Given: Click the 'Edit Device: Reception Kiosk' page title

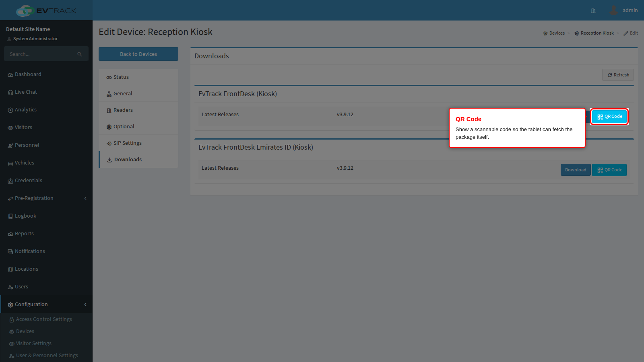Looking at the screenshot, I should pyautogui.click(x=155, y=32).
